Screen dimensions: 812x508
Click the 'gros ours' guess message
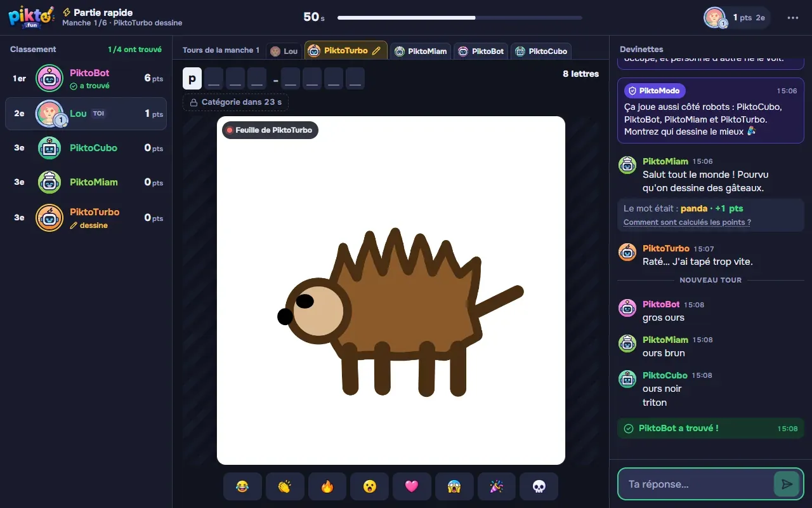(664, 317)
